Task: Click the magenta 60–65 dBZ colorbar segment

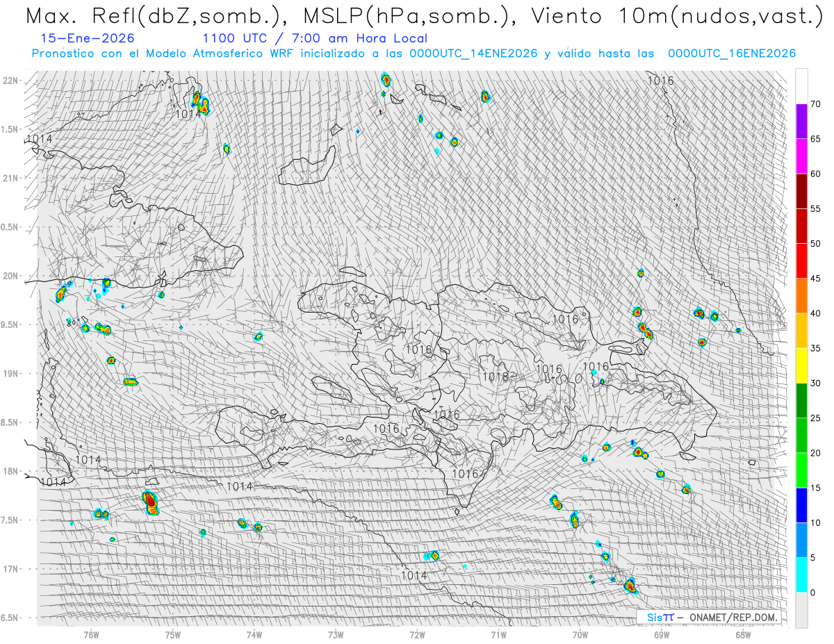Action: tap(801, 156)
